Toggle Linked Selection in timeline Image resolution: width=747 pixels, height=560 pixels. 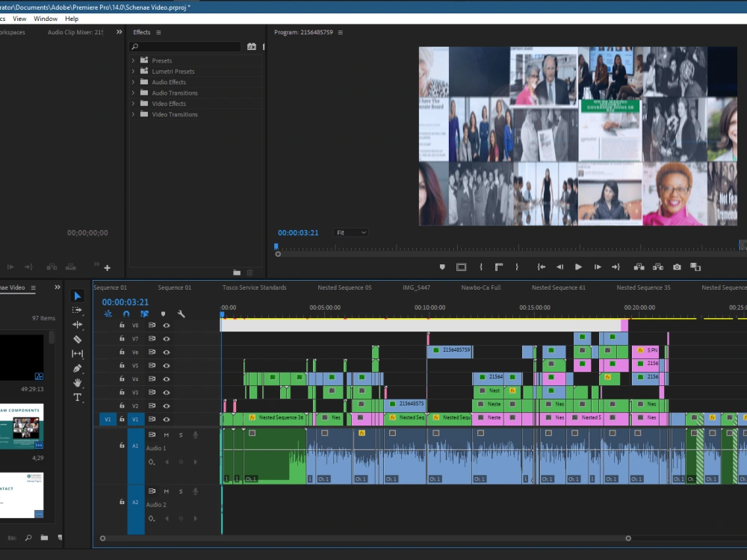point(144,314)
